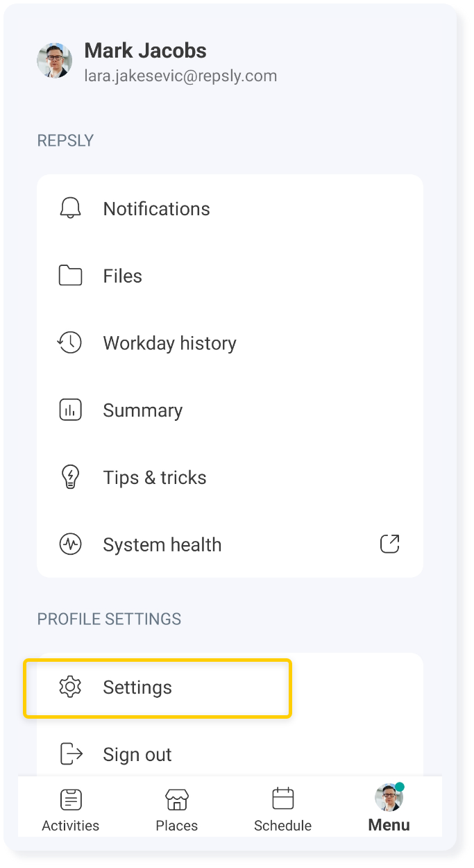The width and height of the screenshot is (474, 868).
Task: Click the Sign out door icon
Action: tap(71, 754)
